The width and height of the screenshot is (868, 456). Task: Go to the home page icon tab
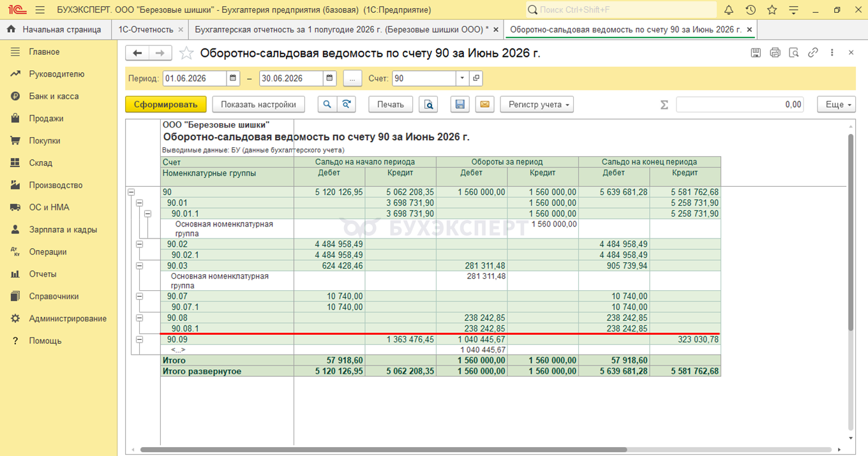pyautogui.click(x=11, y=29)
